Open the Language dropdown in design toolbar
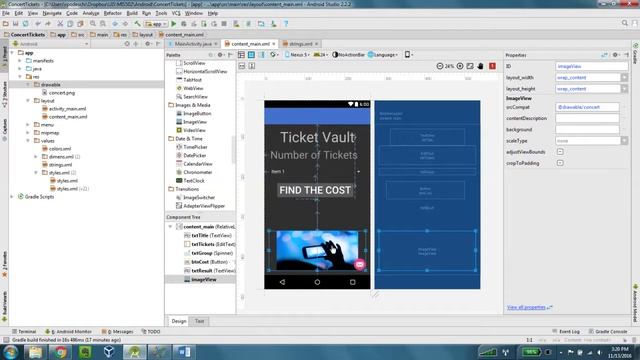640x360 pixels. pos(383,55)
